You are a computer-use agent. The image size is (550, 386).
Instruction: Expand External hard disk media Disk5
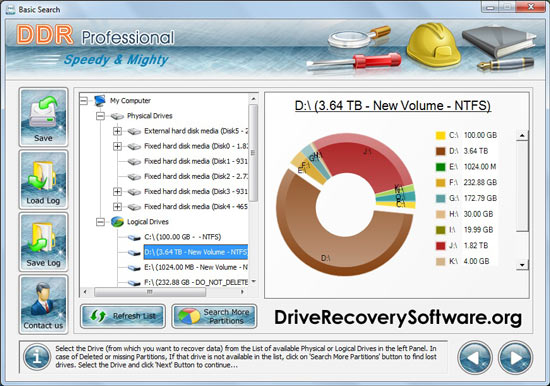tap(118, 131)
